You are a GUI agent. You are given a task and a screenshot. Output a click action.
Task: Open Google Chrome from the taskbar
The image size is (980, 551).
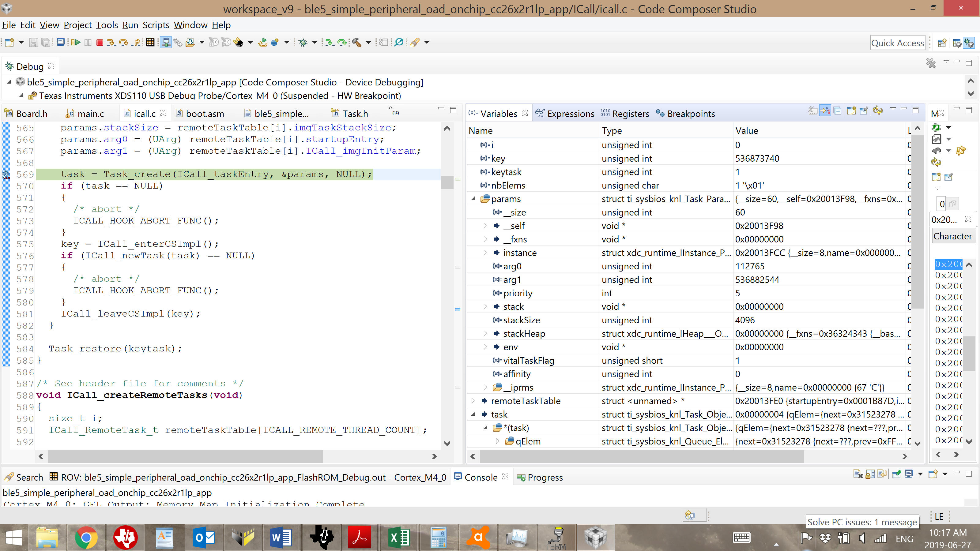tap(86, 537)
